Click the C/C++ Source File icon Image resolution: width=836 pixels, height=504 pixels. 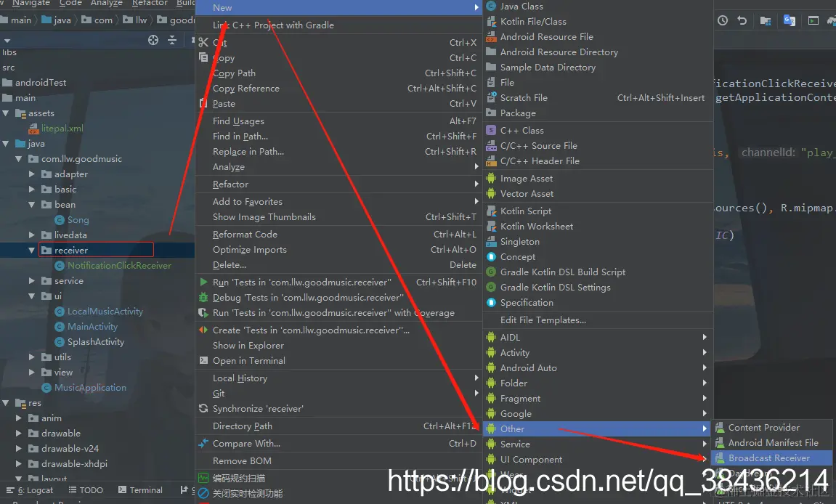pyautogui.click(x=491, y=145)
